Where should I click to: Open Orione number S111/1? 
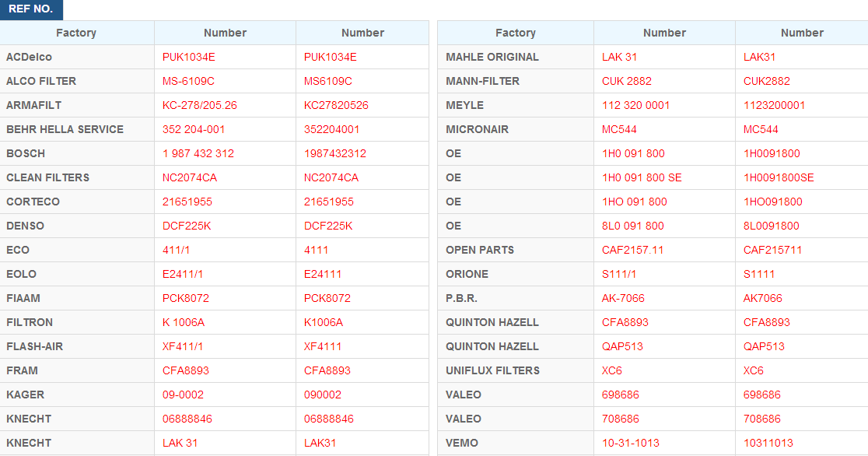(x=619, y=274)
